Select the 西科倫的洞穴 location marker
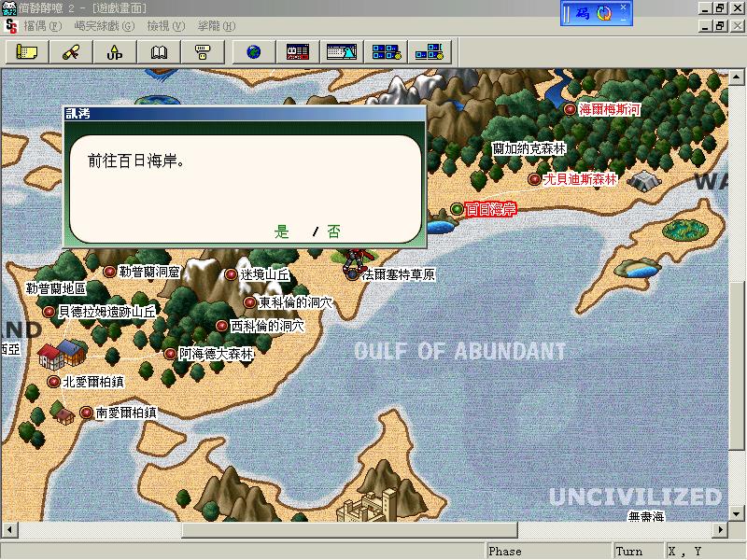Image resolution: width=747 pixels, height=560 pixels. [221, 326]
